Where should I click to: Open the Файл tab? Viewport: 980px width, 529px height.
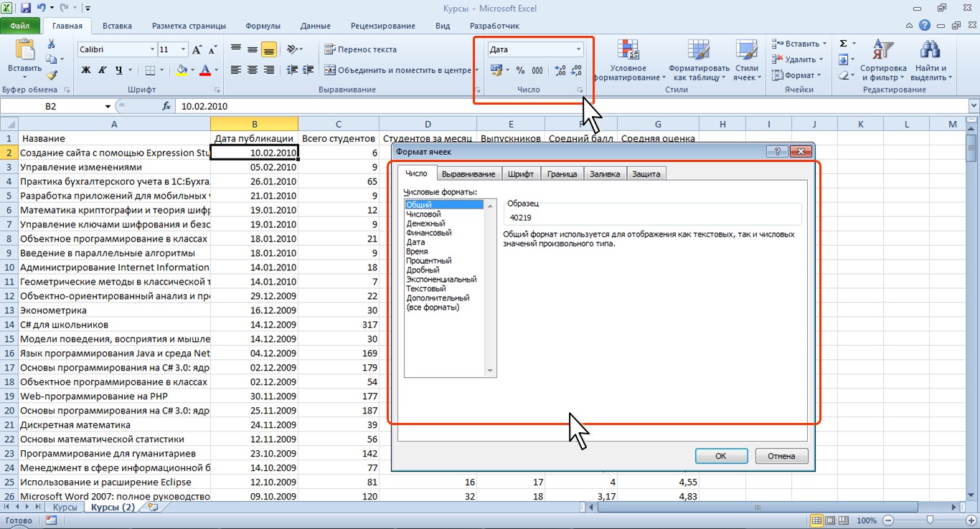pos(20,26)
